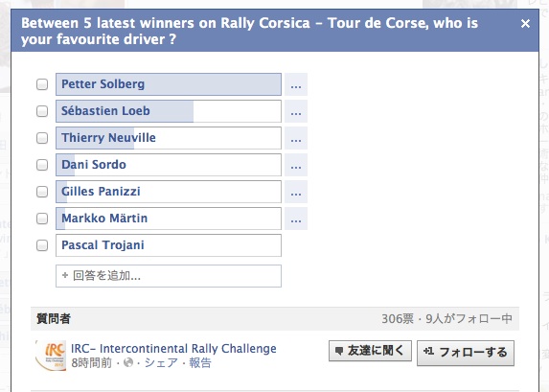
Task: Close the poll dialog with X
Action: (525, 23)
